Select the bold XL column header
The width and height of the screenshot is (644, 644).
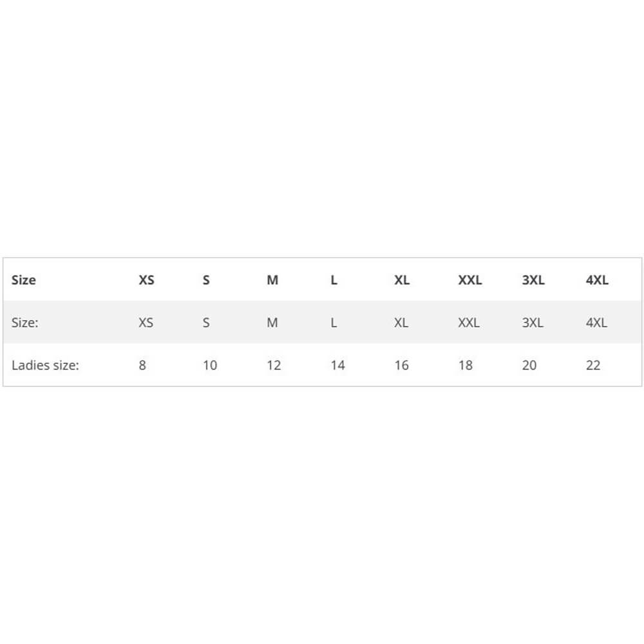tap(402, 280)
